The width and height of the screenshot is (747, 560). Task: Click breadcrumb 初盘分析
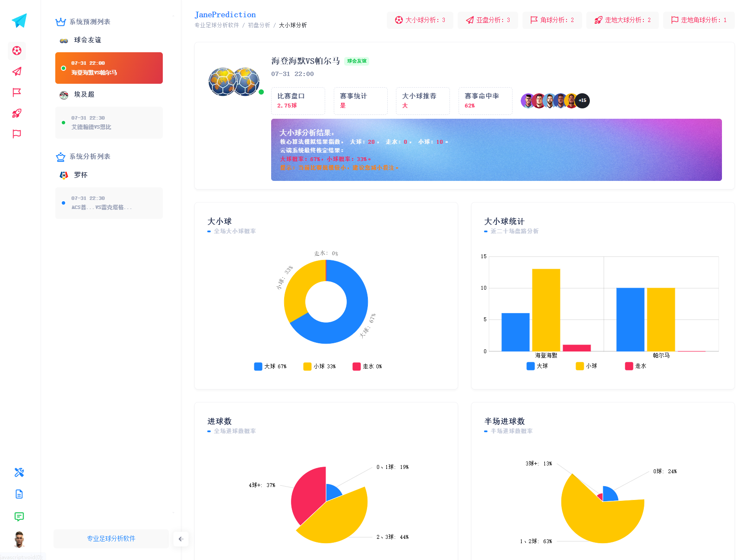(259, 25)
